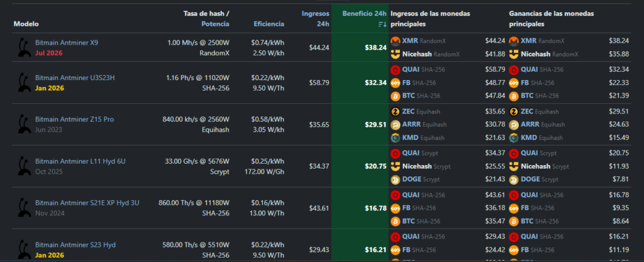
Task: Select the $58.79 Ingresos 24h value
Action: (319, 83)
